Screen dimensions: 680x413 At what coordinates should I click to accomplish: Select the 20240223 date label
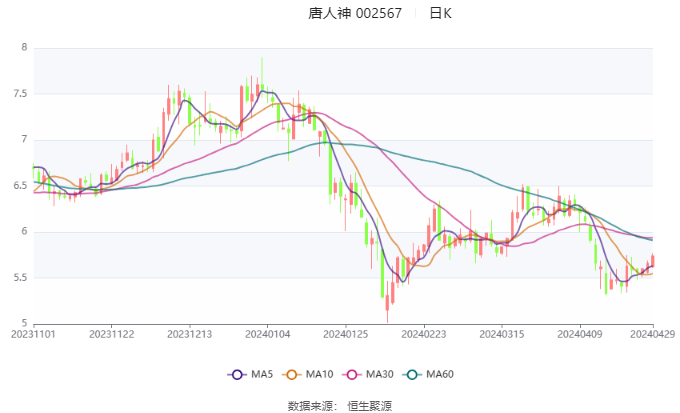[x=422, y=334]
